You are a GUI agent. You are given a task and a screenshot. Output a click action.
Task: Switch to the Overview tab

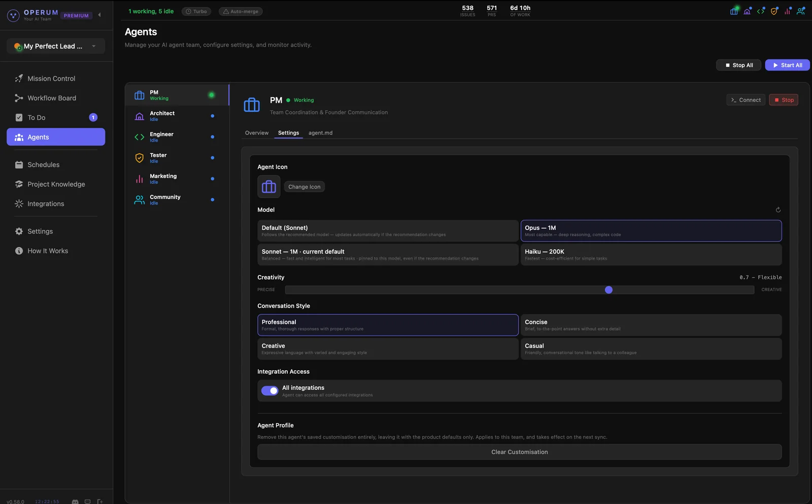tap(257, 133)
